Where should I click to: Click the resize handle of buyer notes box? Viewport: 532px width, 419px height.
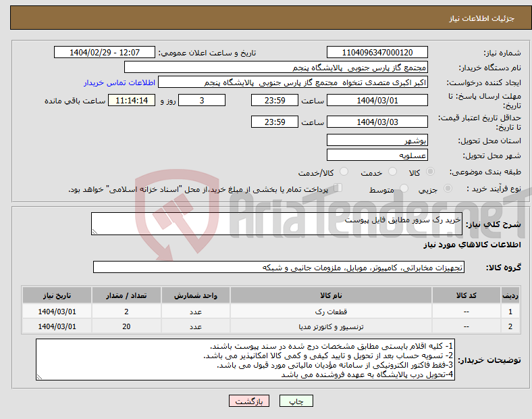click(x=39, y=377)
